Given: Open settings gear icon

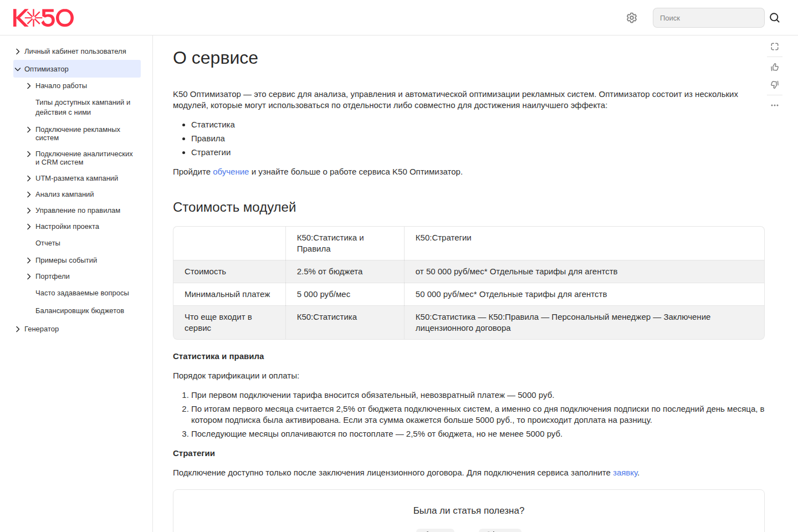Looking at the screenshot, I should click(632, 18).
